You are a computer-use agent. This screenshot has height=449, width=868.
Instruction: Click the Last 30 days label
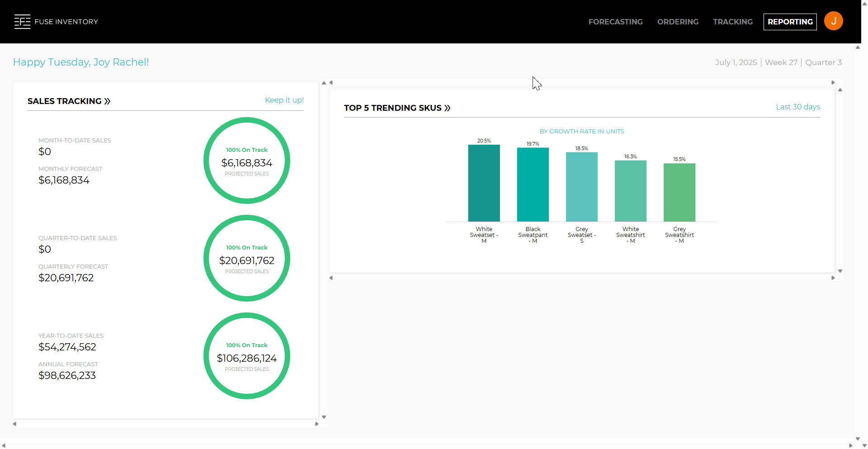tap(797, 107)
